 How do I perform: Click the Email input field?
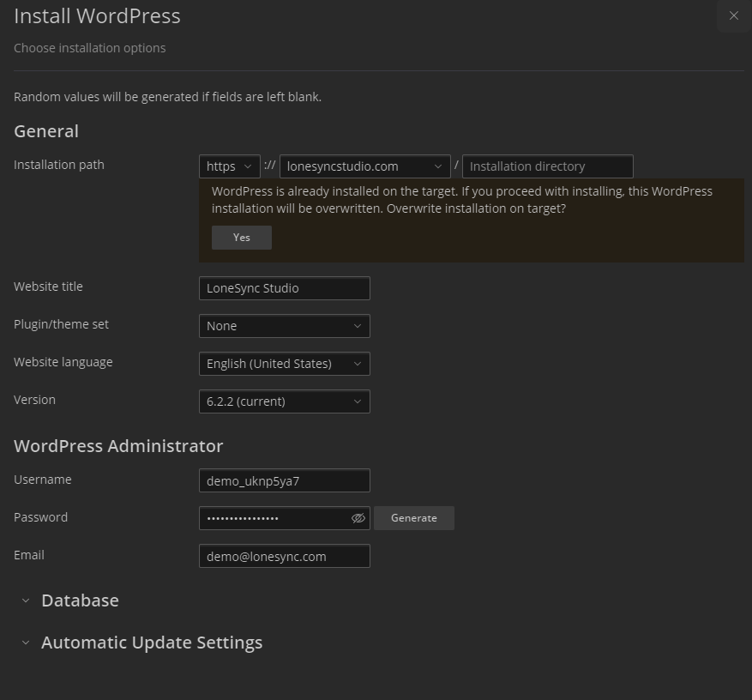point(284,556)
